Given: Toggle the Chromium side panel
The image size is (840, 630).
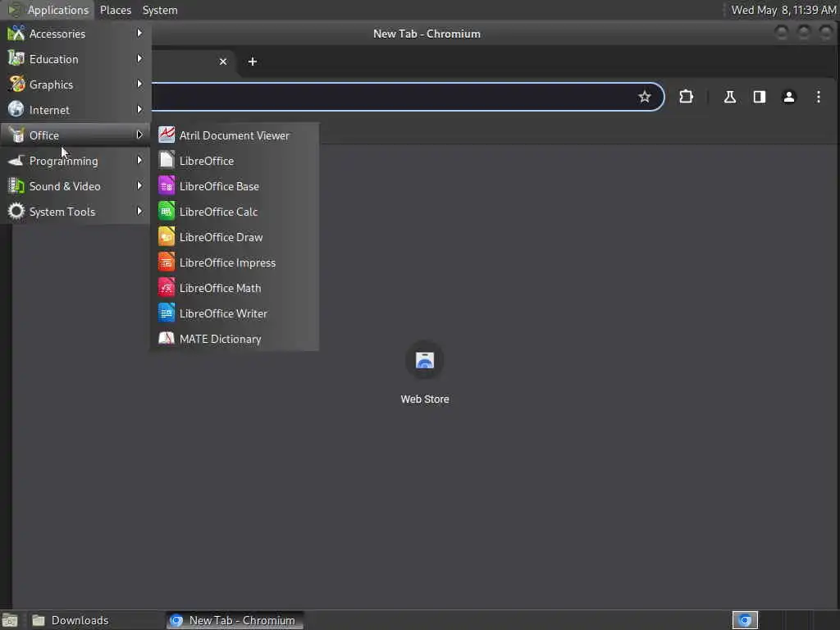Looking at the screenshot, I should pyautogui.click(x=759, y=97).
